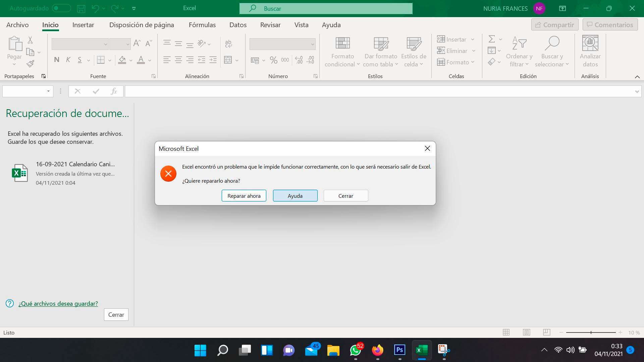The width and height of the screenshot is (644, 362).
Task: Toggle Bold (N) formatting
Action: click(x=57, y=60)
